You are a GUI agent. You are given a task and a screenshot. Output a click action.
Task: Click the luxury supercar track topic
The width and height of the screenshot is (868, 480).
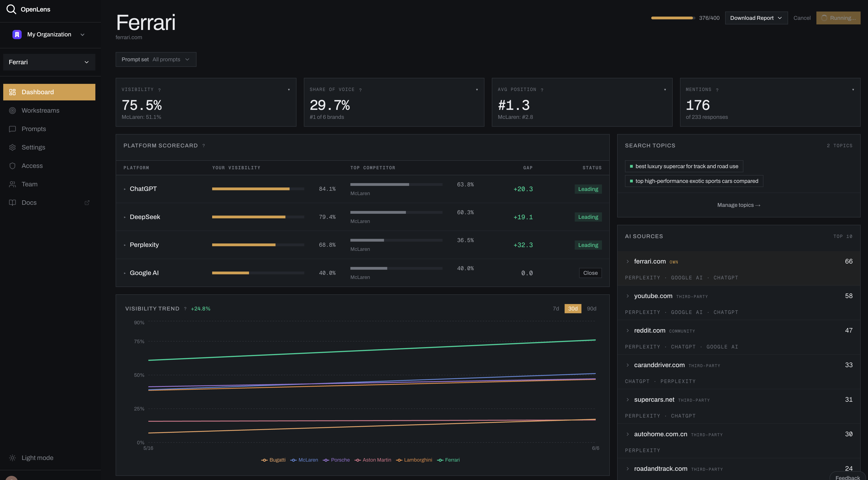pyautogui.click(x=684, y=166)
